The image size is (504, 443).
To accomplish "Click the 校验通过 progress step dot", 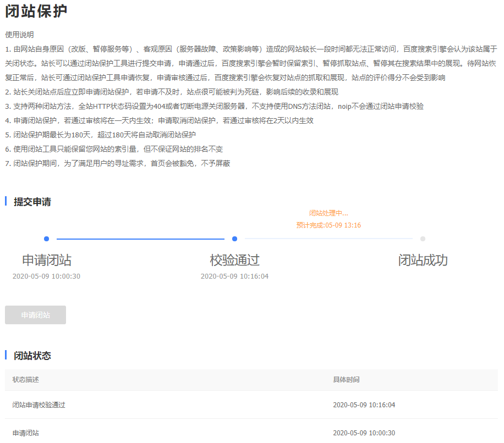I will click(234, 239).
